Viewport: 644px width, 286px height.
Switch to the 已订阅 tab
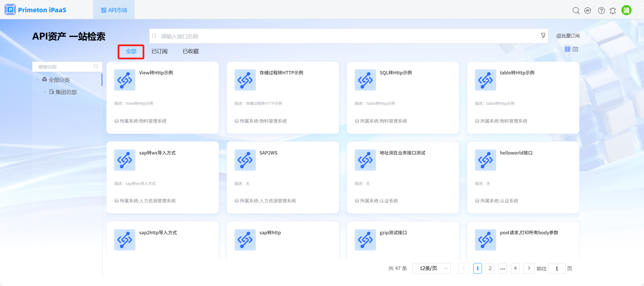tap(159, 51)
